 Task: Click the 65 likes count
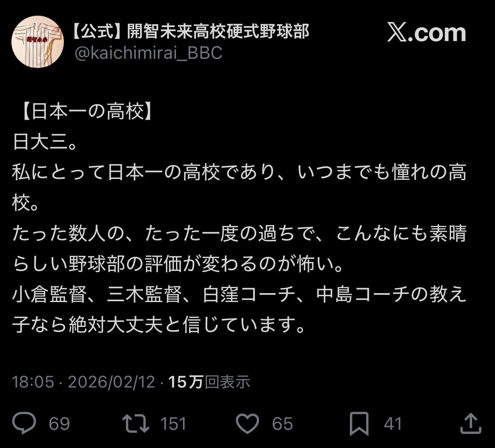[x=283, y=424]
